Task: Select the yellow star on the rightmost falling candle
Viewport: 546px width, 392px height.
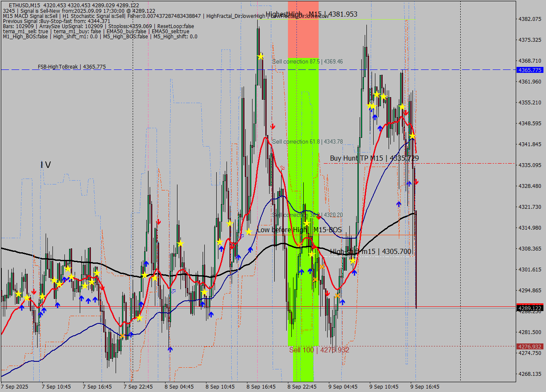Action: (412, 136)
